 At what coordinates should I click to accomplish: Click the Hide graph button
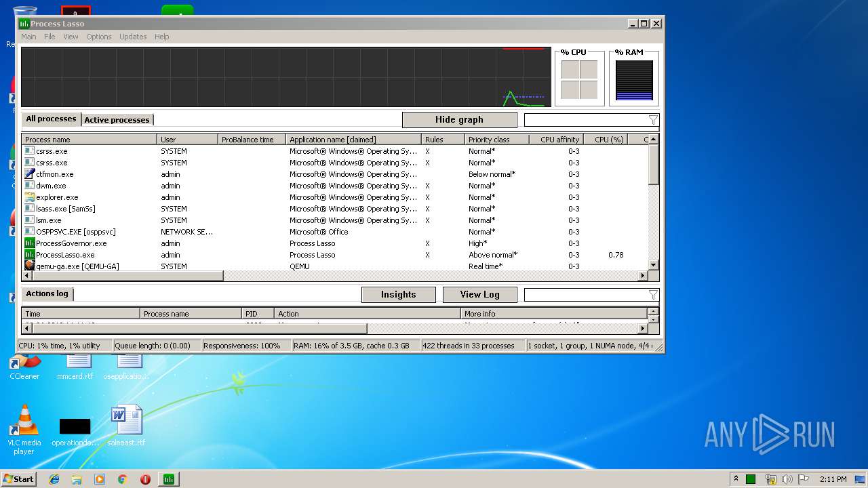point(459,120)
